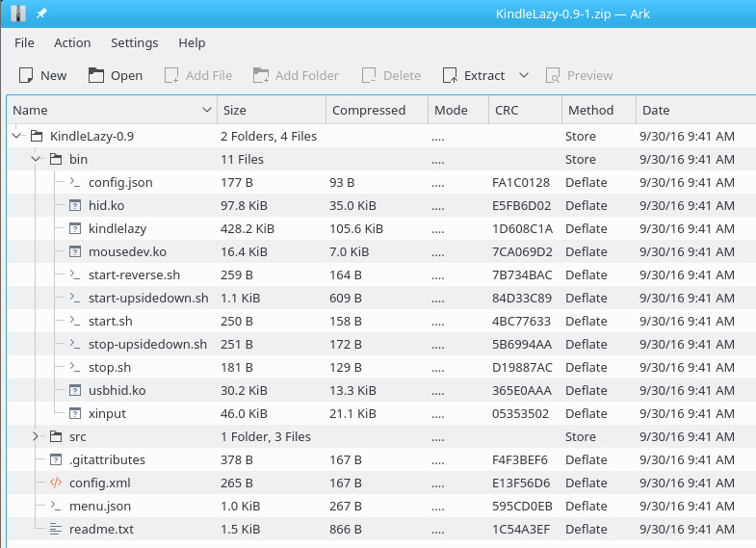This screenshot has height=548, width=756.
Task: Select the stop.sh file name
Action: point(110,367)
